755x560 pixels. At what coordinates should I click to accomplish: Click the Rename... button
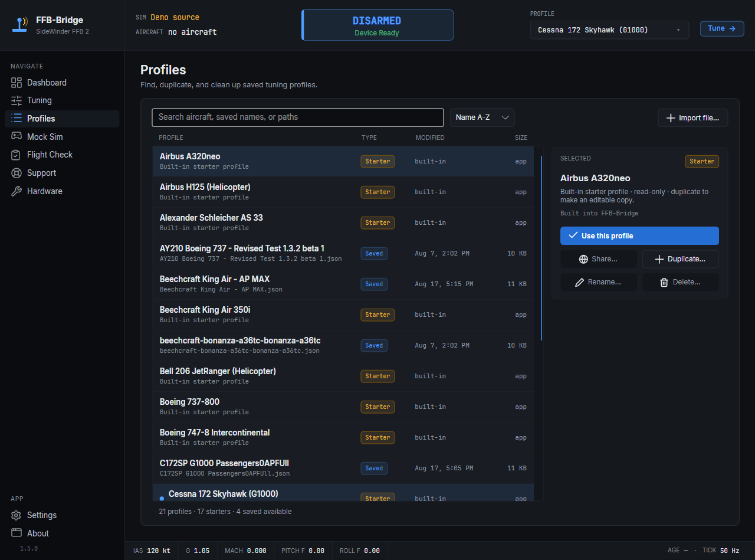(x=598, y=282)
